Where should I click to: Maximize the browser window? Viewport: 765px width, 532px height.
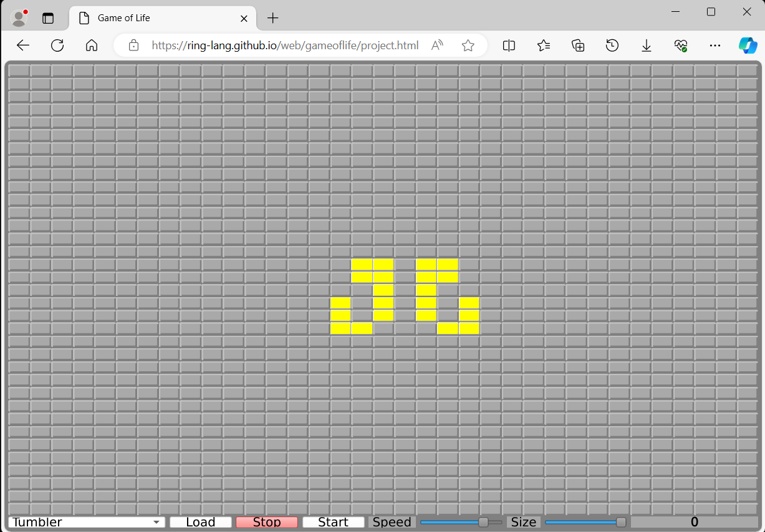tap(711, 12)
